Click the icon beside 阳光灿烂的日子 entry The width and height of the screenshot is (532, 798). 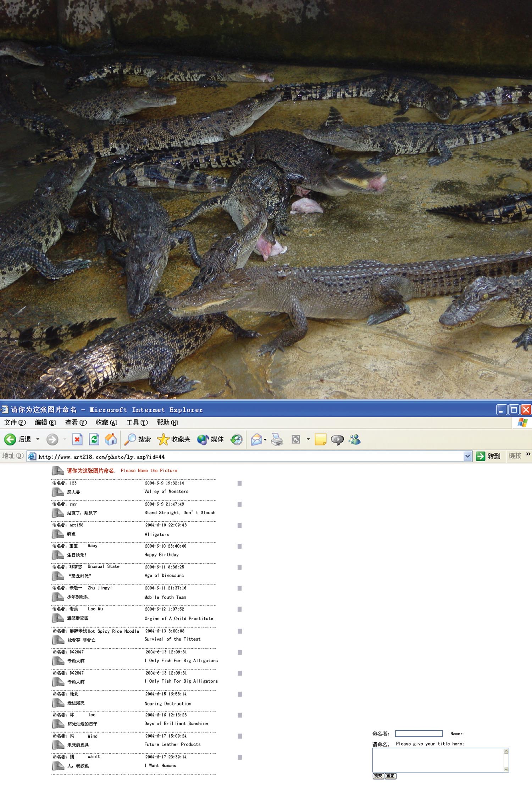(58, 724)
